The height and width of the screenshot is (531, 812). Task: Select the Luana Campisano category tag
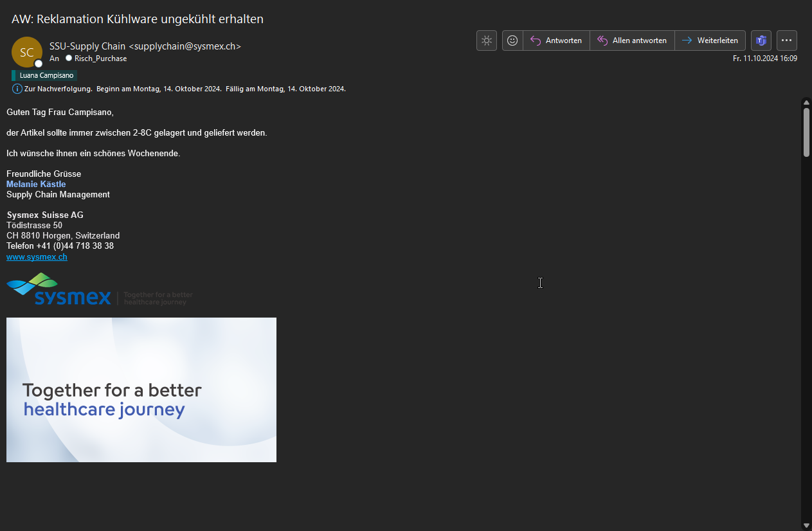(x=45, y=75)
